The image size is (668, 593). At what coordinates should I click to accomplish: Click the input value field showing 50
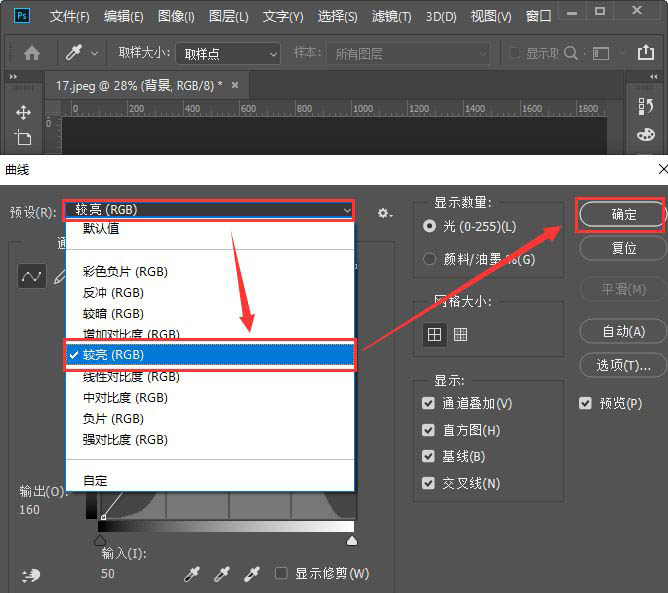point(108,574)
